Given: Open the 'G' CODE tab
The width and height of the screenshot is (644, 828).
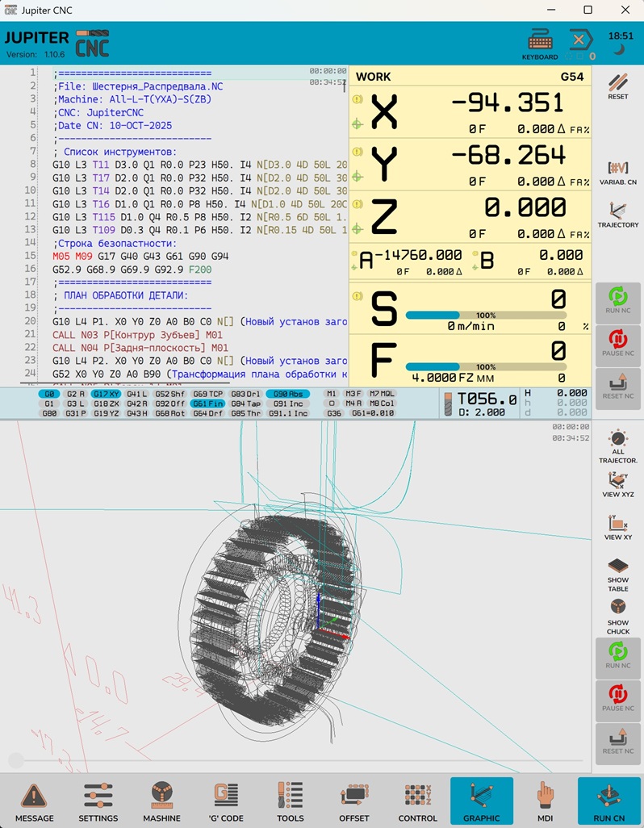Looking at the screenshot, I should [227, 801].
